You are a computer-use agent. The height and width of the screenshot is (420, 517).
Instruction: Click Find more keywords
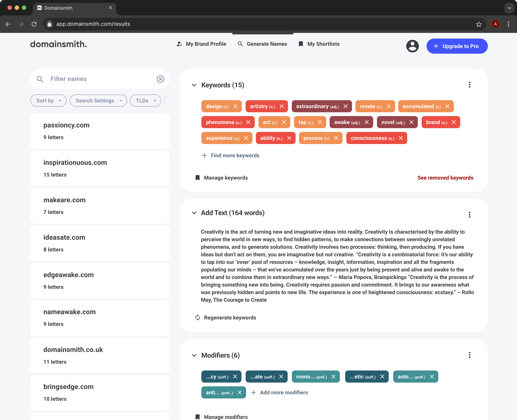231,156
